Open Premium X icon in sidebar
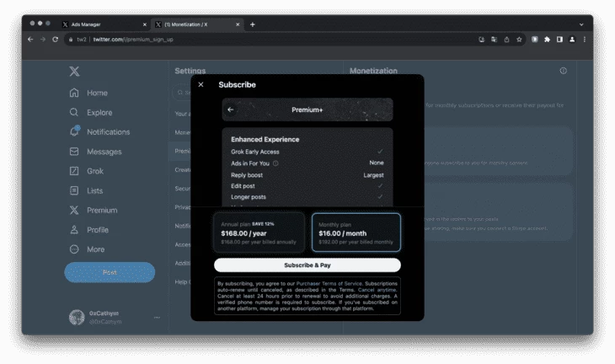This screenshot has height=364, width=615. [x=74, y=211]
